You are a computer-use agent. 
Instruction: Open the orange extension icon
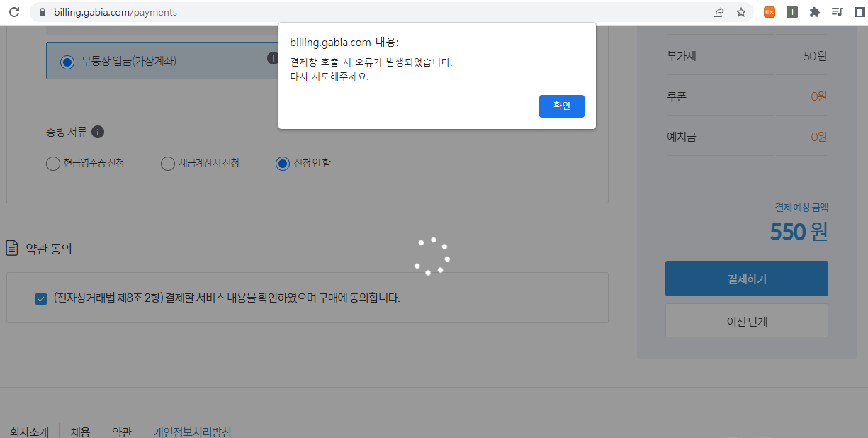pos(769,12)
